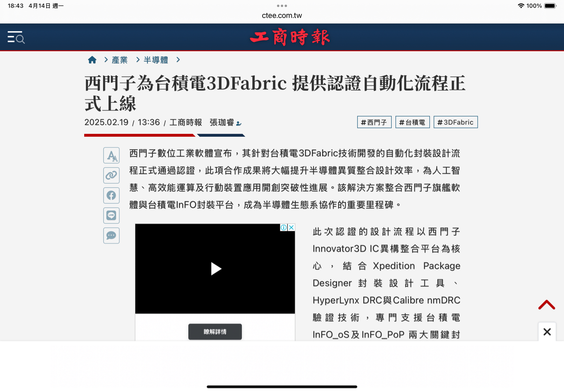Check the Wi-Fi status icon
The width and height of the screenshot is (564, 392).
tap(521, 6)
